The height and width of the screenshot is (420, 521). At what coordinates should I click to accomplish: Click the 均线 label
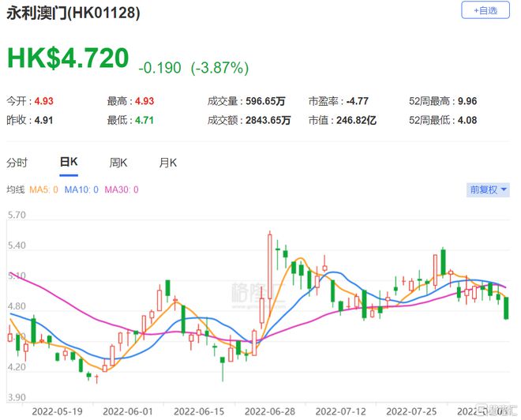click(15, 189)
